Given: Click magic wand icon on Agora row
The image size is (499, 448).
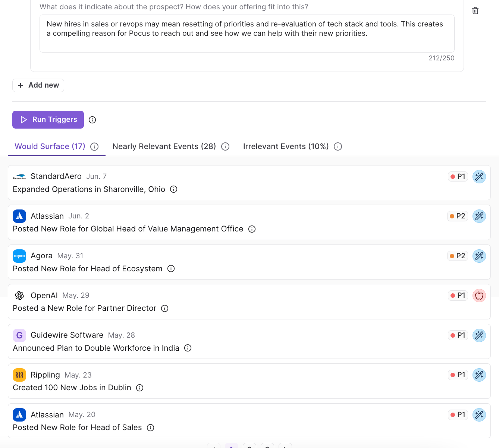Looking at the screenshot, I should tap(479, 256).
